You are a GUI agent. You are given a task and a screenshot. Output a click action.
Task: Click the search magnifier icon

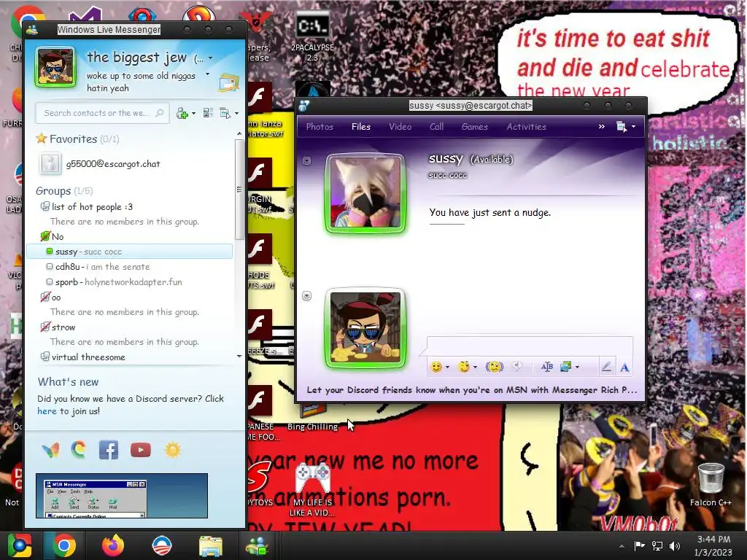pos(160,113)
